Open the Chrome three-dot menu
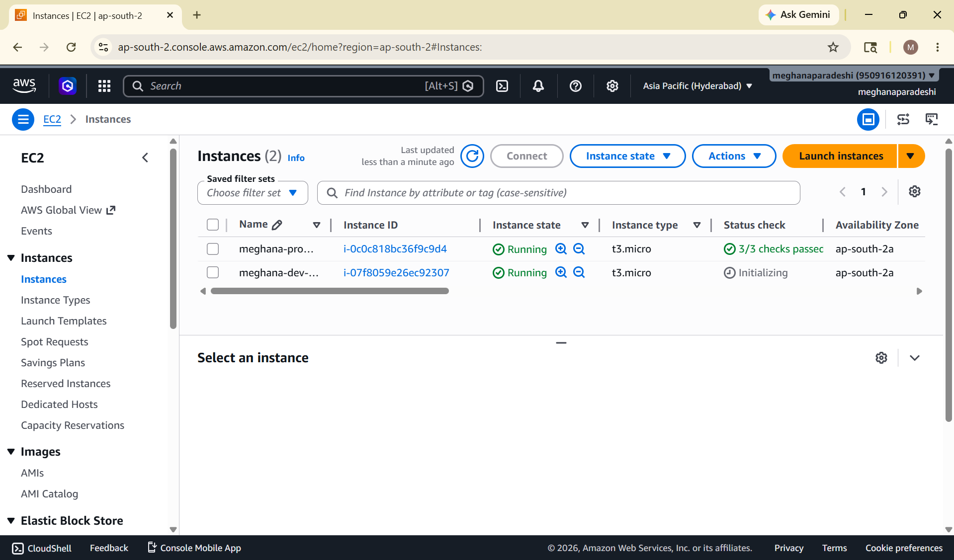 pyautogui.click(x=938, y=47)
